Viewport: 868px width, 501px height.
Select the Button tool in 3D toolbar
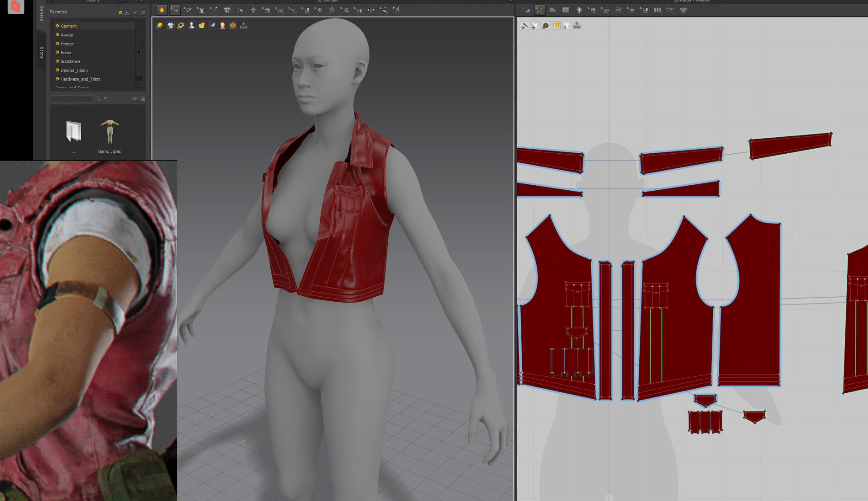319,10
